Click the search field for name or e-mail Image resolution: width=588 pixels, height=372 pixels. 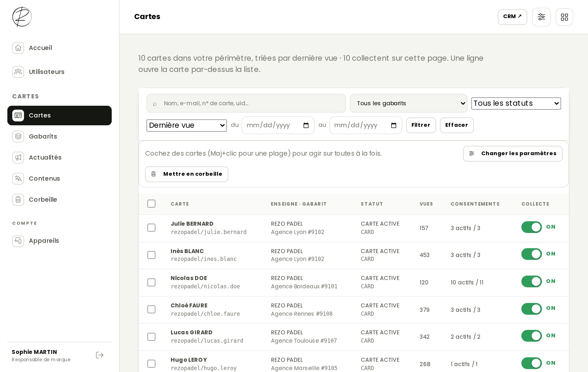point(246,103)
